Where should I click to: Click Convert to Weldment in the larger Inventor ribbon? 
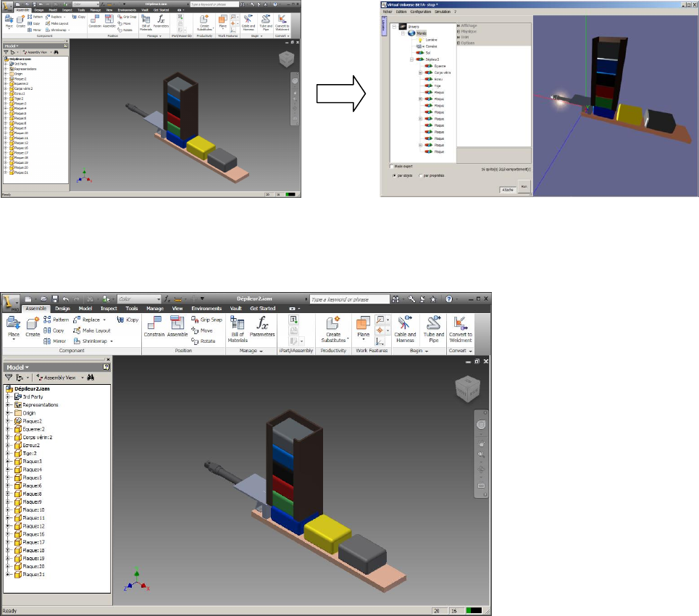tap(461, 329)
